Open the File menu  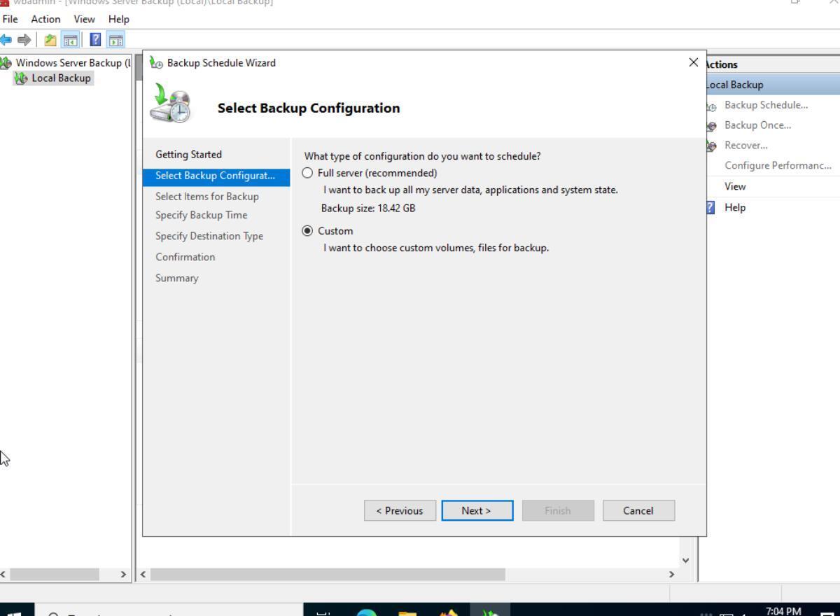(10, 19)
